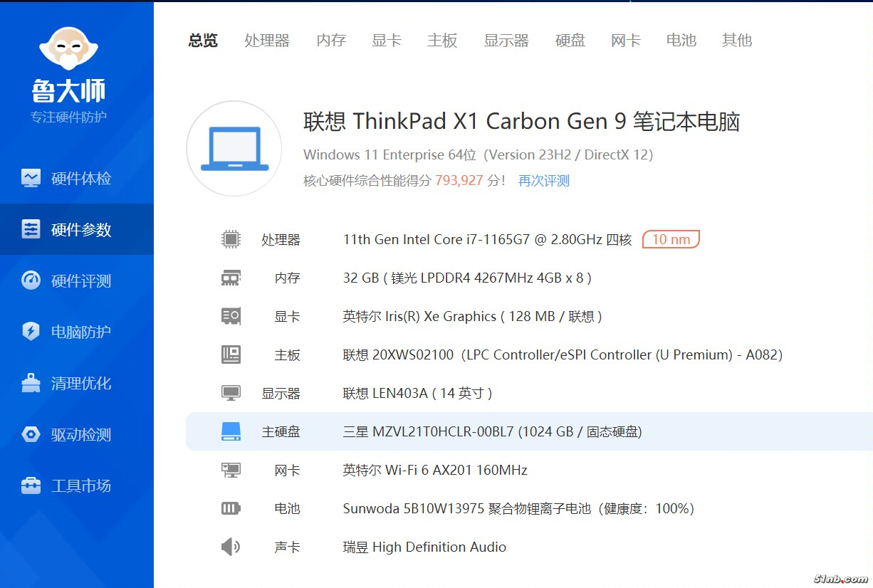
Task: Click the 再次评测 link
Action: point(544,181)
